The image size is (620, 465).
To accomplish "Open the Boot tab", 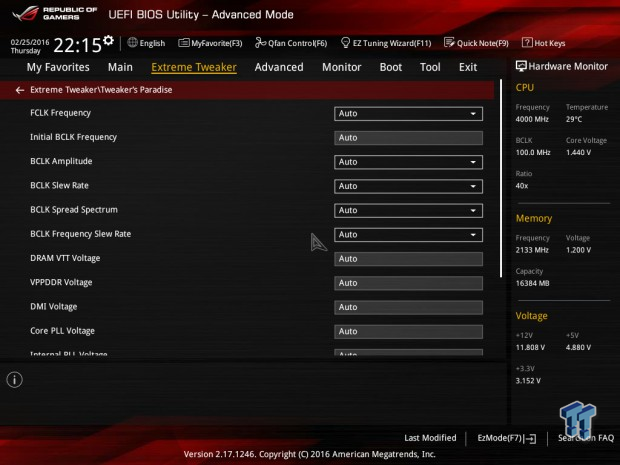I will point(391,67).
